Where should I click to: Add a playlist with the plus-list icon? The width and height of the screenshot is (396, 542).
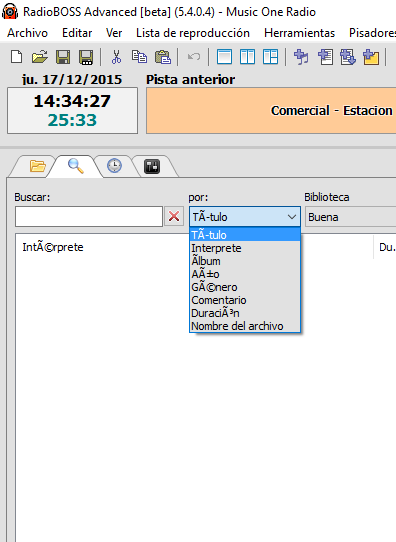point(326,57)
